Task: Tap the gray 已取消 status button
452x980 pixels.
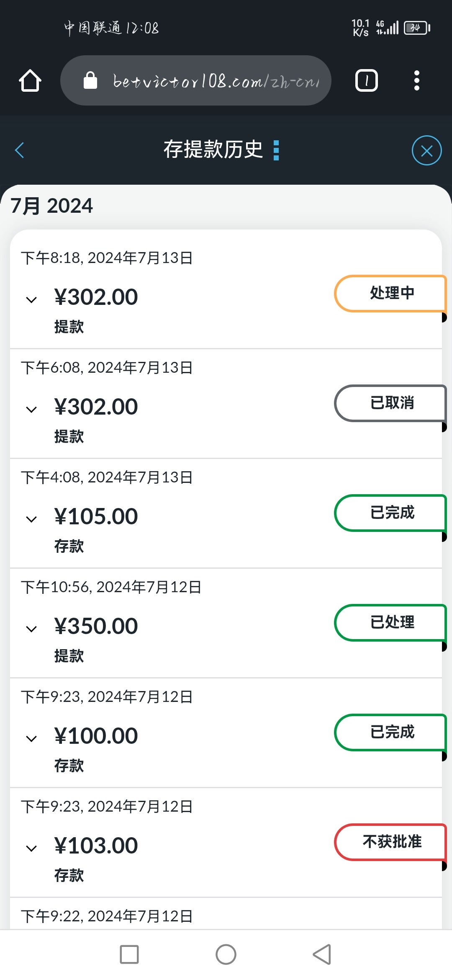Action: (391, 403)
